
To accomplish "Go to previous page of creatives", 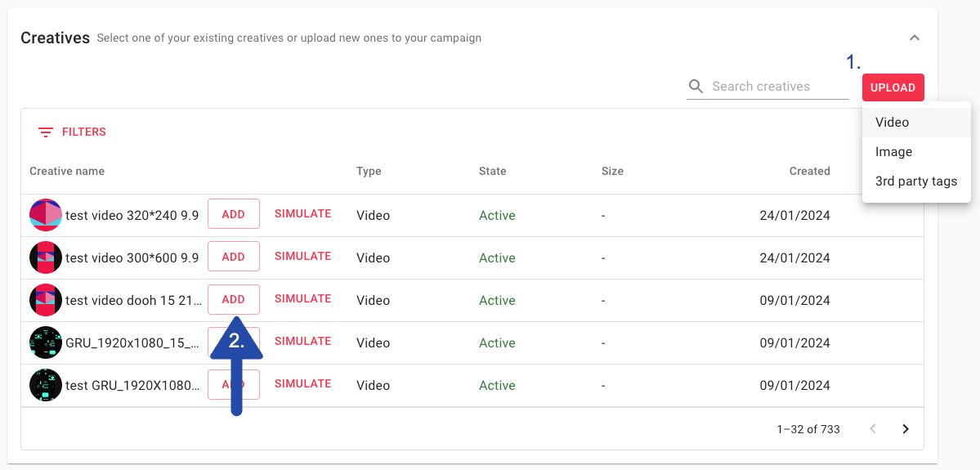I will (873, 429).
